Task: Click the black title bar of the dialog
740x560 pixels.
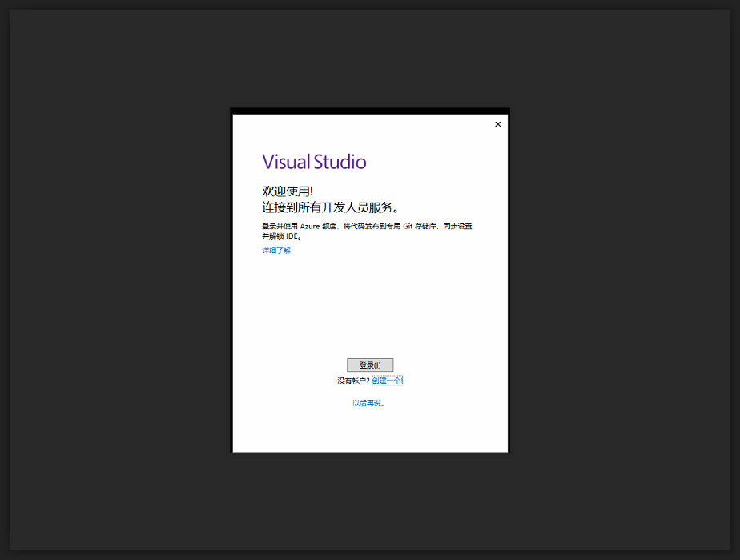Action: 370,111
